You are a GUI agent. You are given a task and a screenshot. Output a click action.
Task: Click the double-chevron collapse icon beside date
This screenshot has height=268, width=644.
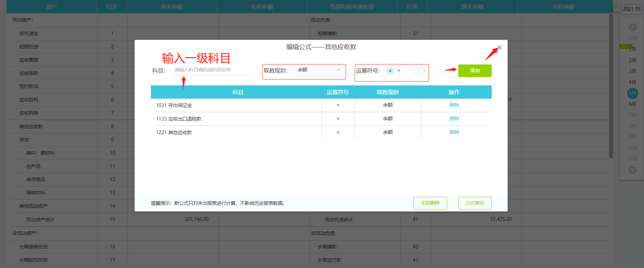[616, 6]
